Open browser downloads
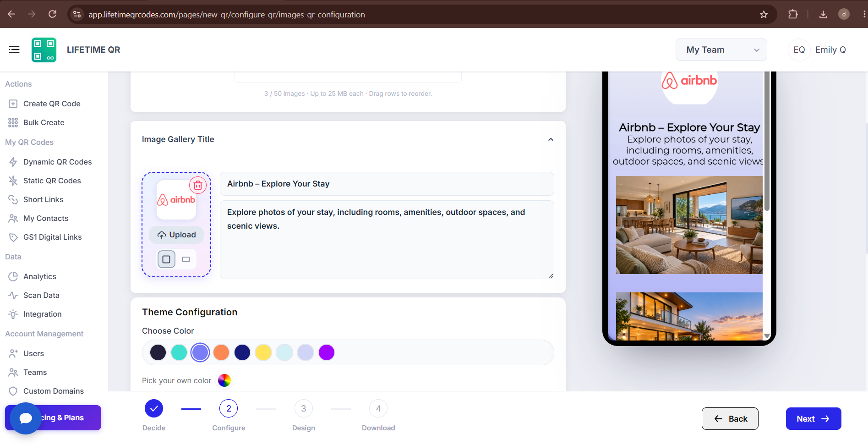This screenshot has height=445, width=868. coord(823,14)
